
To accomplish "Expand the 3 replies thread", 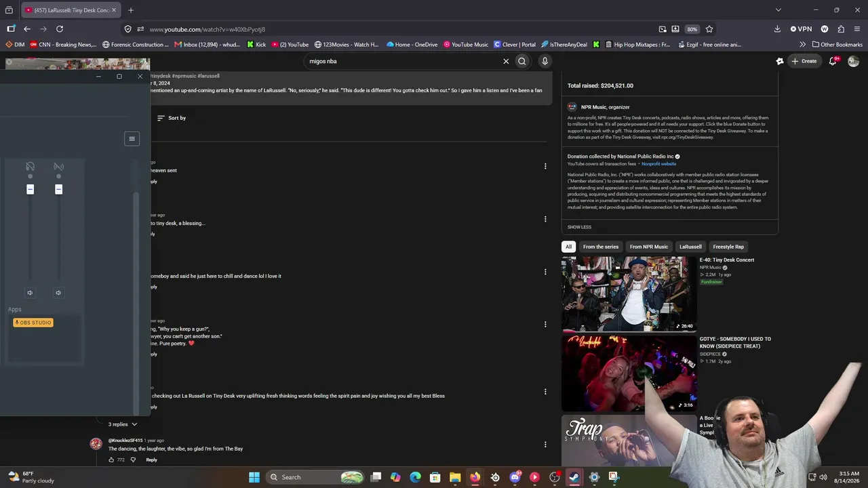I will (x=123, y=424).
